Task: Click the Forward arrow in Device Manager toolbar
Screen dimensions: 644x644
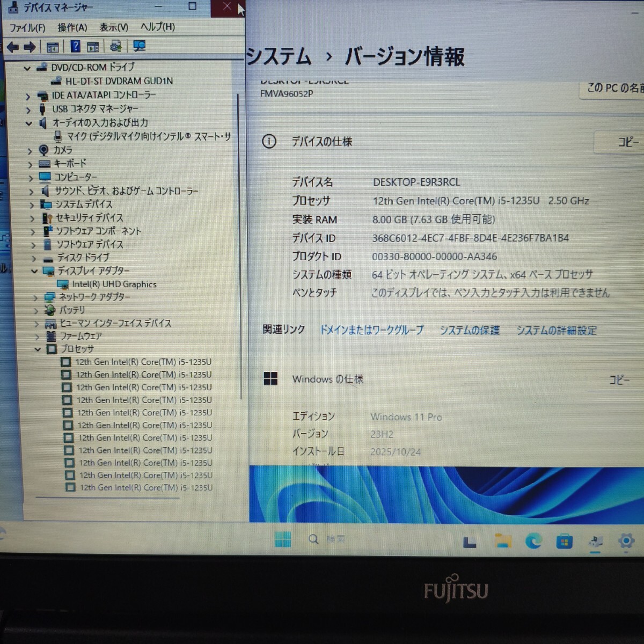Action: pyautogui.click(x=30, y=47)
